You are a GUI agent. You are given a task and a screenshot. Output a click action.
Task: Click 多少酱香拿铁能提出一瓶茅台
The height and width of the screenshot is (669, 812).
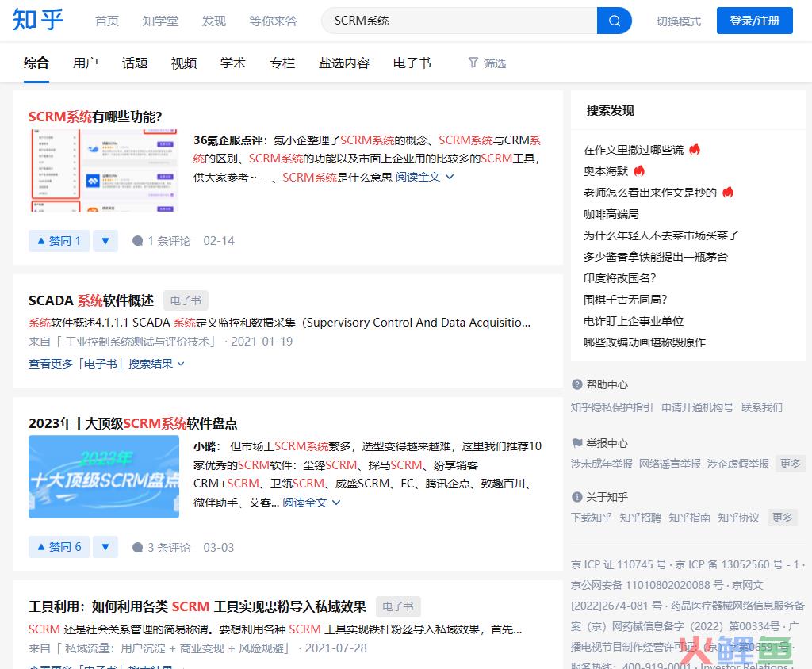coord(656,257)
